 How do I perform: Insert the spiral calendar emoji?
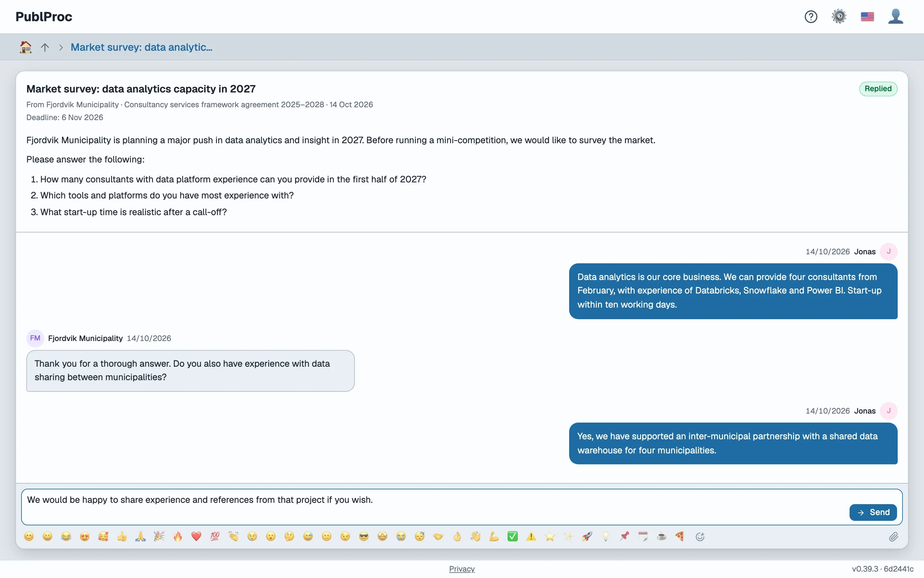[643, 537]
